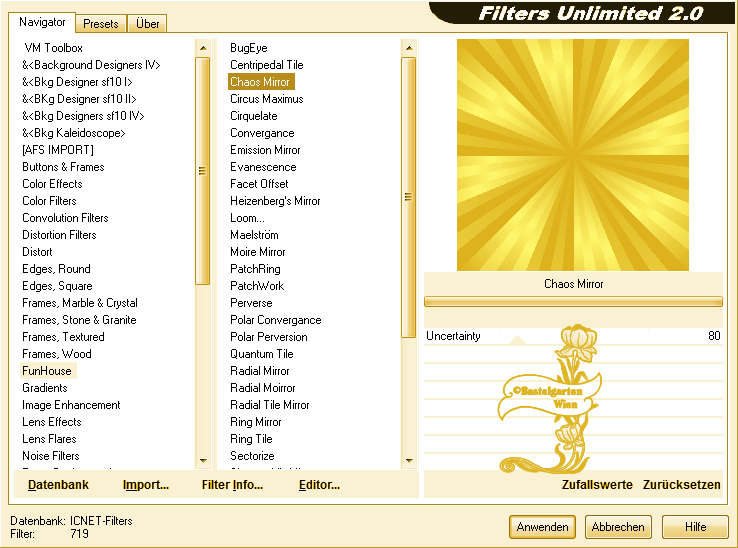The width and height of the screenshot is (738, 548).
Task: Select Lens Flares category
Action: tap(49, 439)
